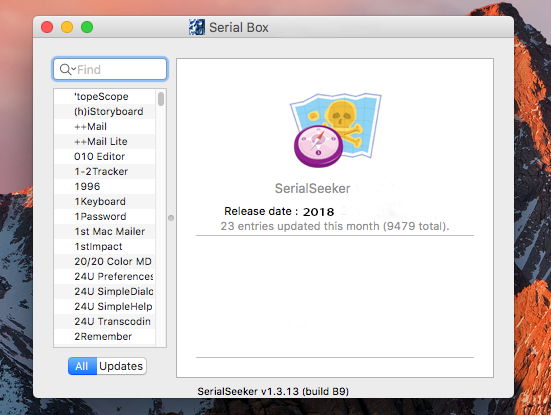The height and width of the screenshot is (415, 551).
Task: Click SerialSeeker v1.3.13 version text
Action: click(x=273, y=391)
